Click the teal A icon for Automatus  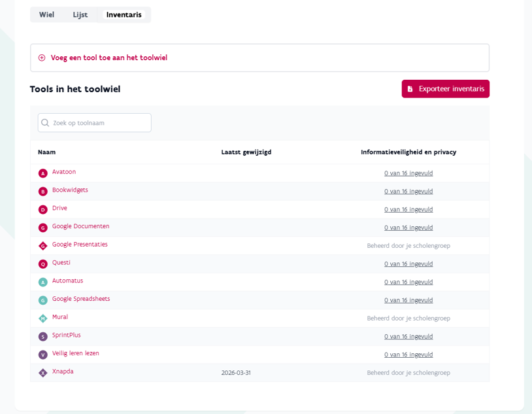coord(42,283)
